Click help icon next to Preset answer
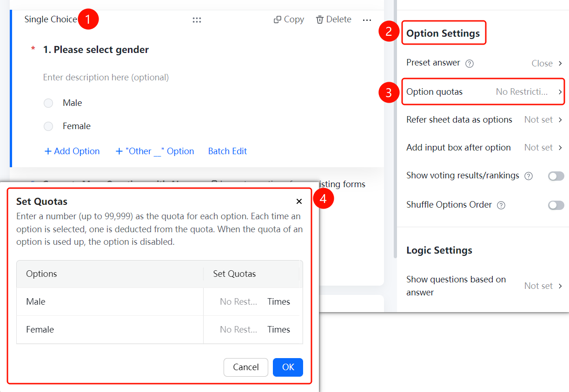 point(470,64)
